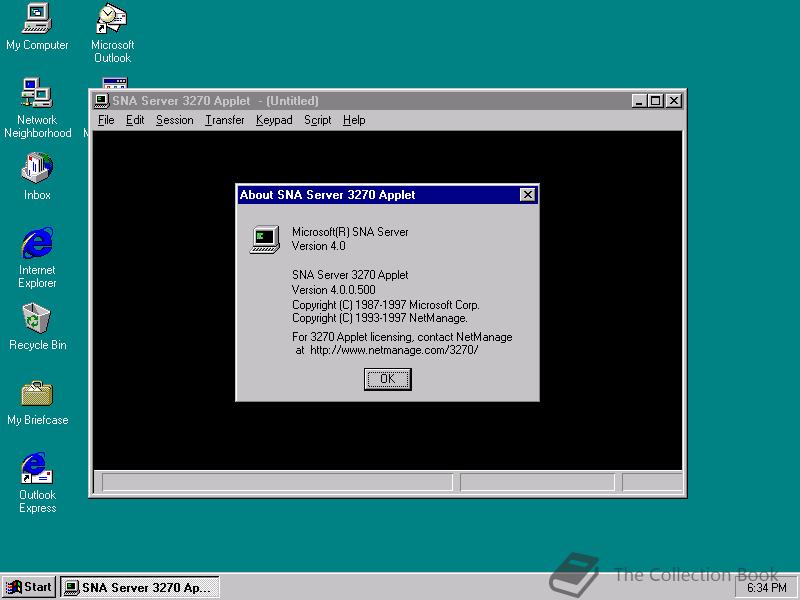Click the Copyright 1987-1997 Microsoft Corp. text
Viewport: 800px width, 600px height.
[386, 305]
